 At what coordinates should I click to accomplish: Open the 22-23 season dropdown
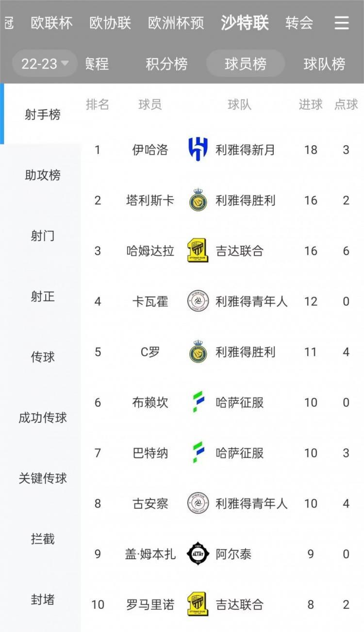(45, 64)
